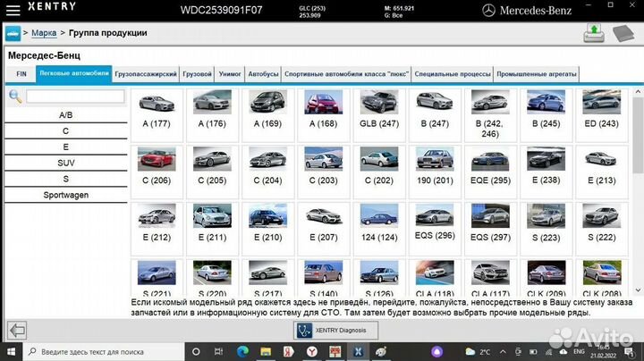Select the E (213) model
The width and height of the screenshot is (644, 361).
602,172
